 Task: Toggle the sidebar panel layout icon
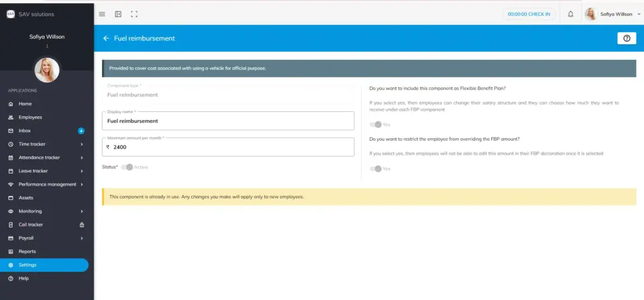(x=118, y=14)
